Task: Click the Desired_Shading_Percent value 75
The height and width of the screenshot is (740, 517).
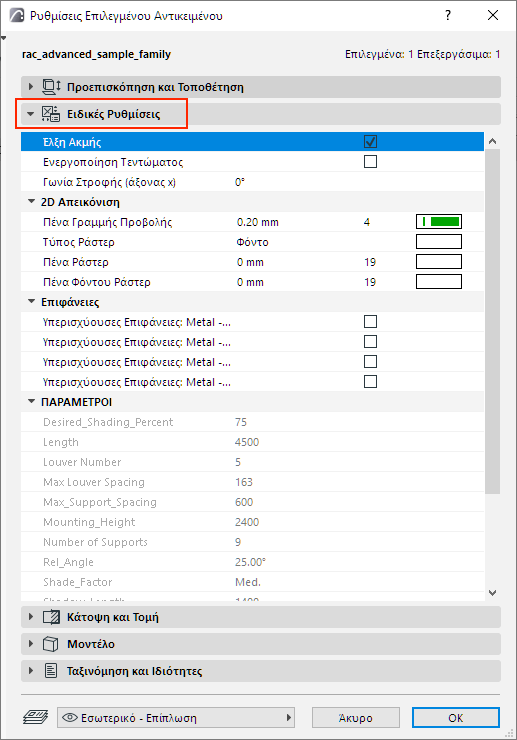Action: [241, 422]
